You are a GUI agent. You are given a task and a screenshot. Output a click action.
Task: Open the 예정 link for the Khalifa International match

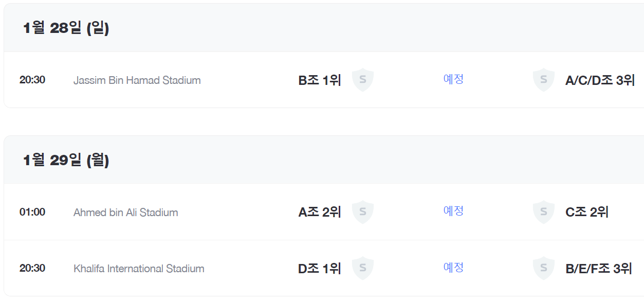point(453,268)
